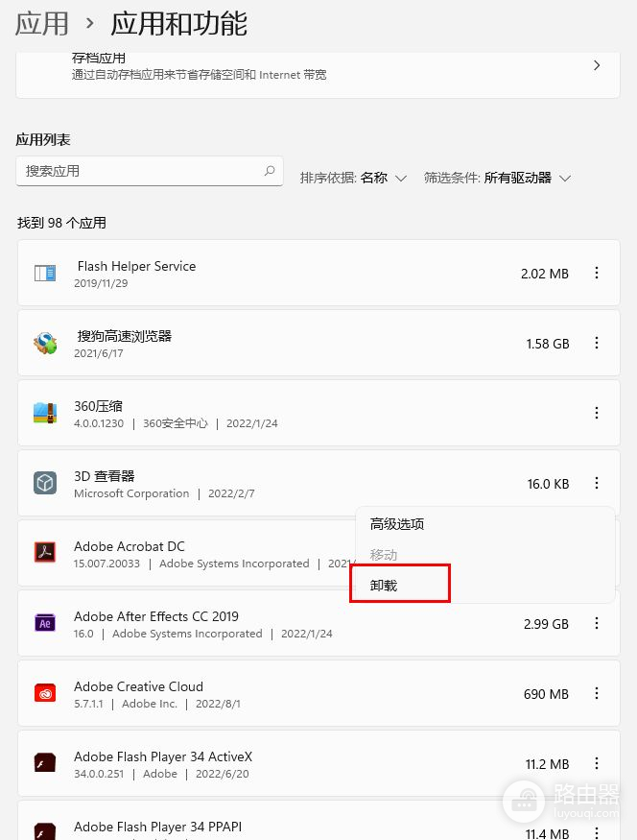
Task: Click the 360安全中心 publisher text
Action: [175, 423]
